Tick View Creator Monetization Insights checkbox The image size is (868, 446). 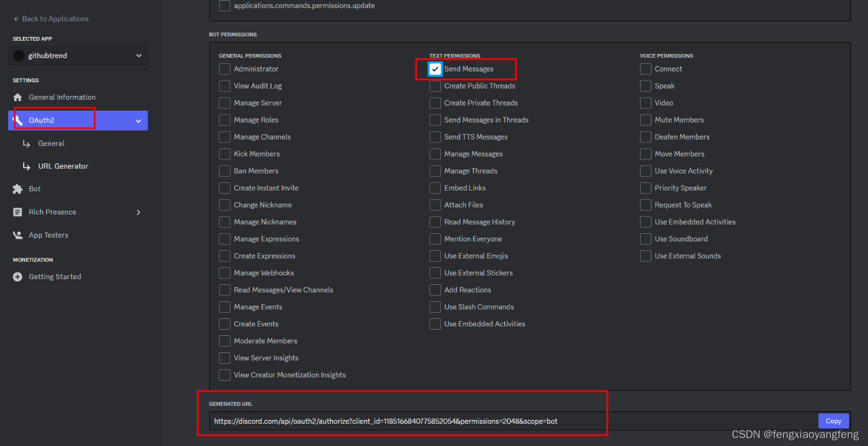coord(225,375)
